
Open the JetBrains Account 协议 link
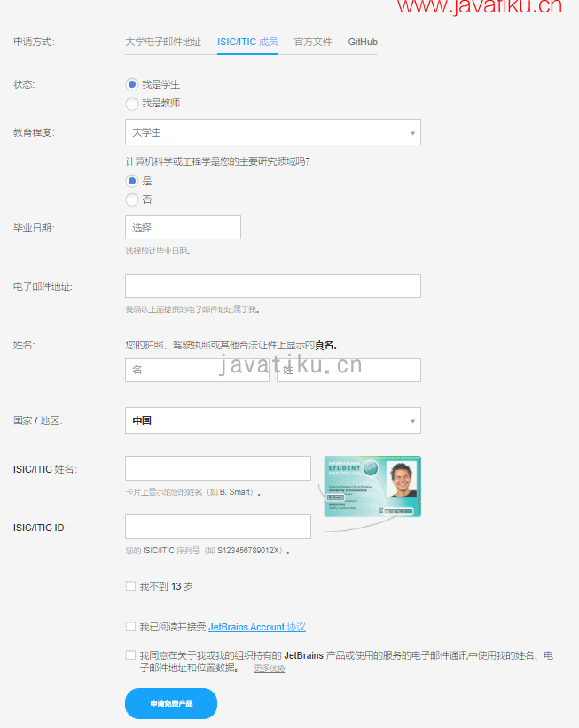click(257, 627)
